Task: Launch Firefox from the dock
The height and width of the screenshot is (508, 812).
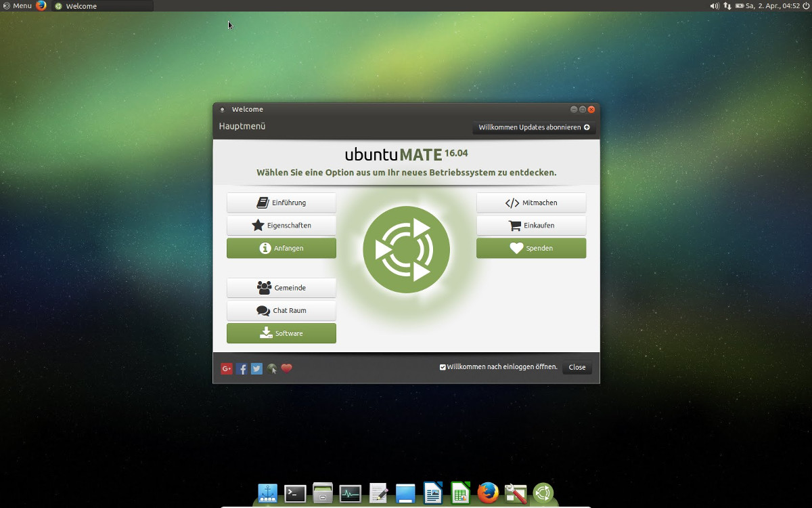Action: click(488, 494)
